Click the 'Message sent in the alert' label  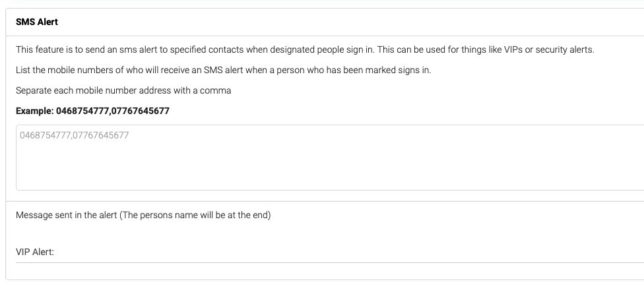point(67,216)
